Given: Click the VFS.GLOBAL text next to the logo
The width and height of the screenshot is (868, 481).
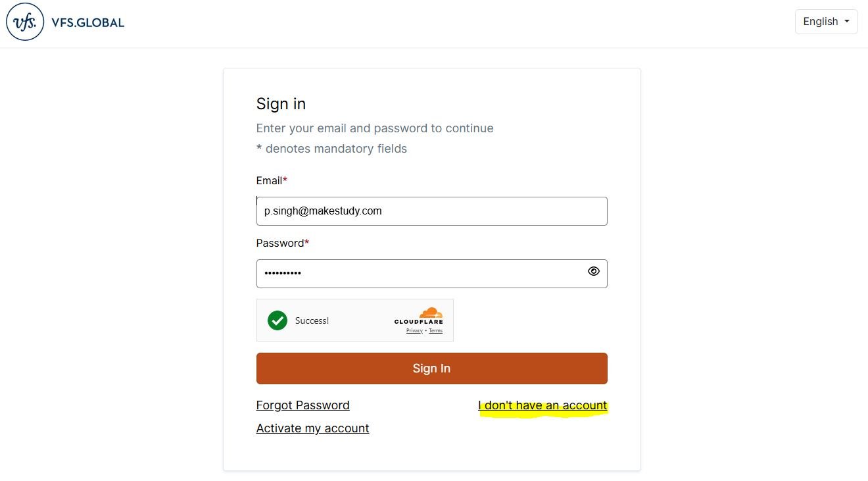Looking at the screenshot, I should (88, 21).
